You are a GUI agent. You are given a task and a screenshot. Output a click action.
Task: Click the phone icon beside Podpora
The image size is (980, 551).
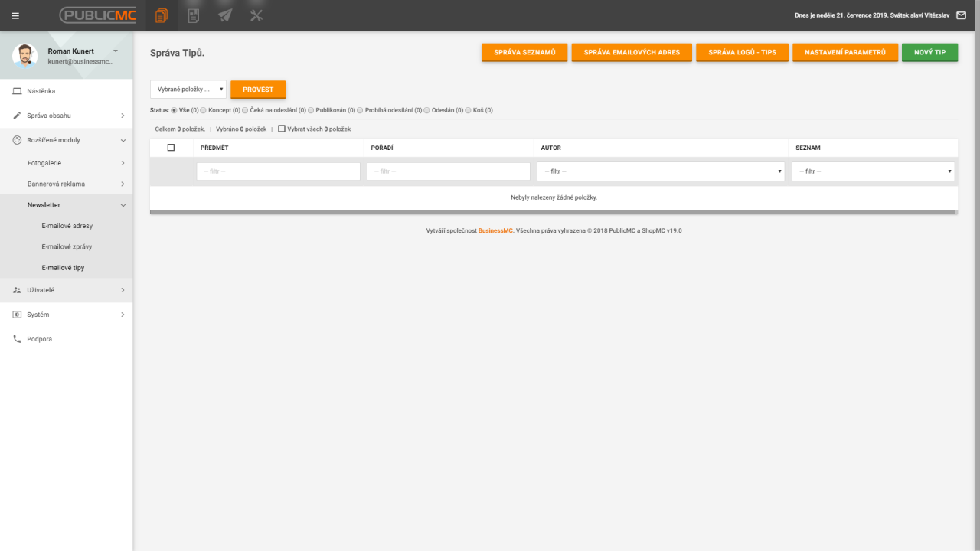[x=17, y=339]
